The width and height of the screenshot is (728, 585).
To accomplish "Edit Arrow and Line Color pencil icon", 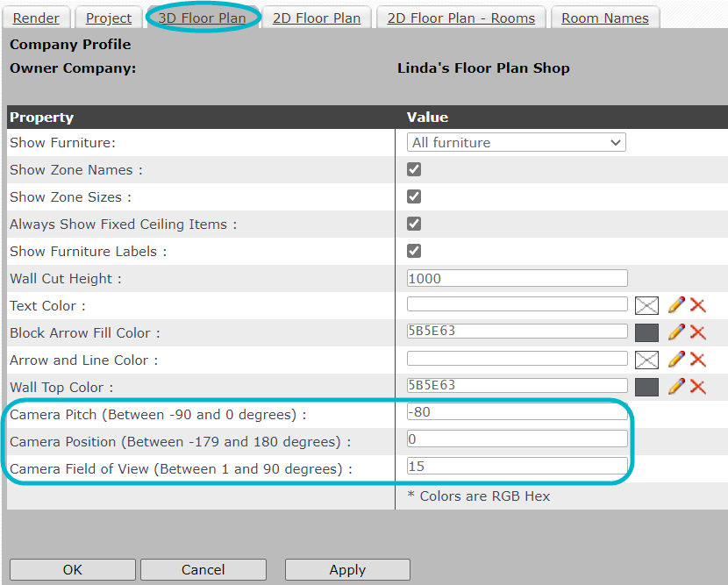I will (x=676, y=360).
